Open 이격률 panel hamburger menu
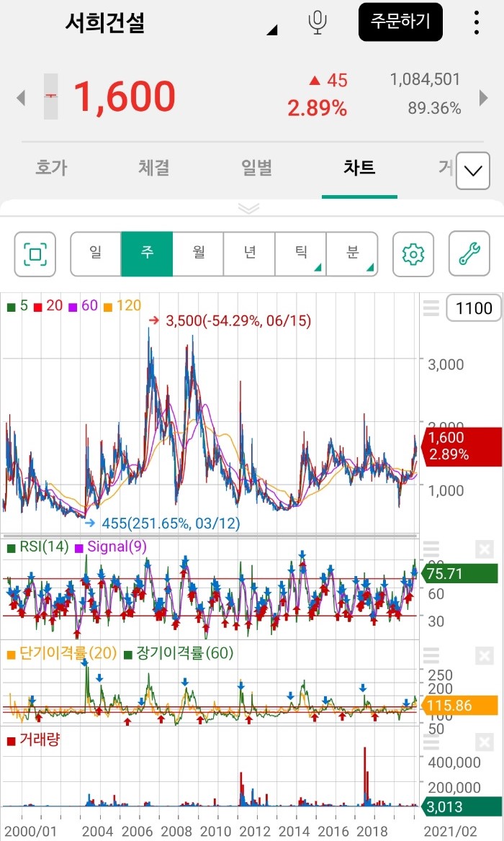 tap(431, 655)
